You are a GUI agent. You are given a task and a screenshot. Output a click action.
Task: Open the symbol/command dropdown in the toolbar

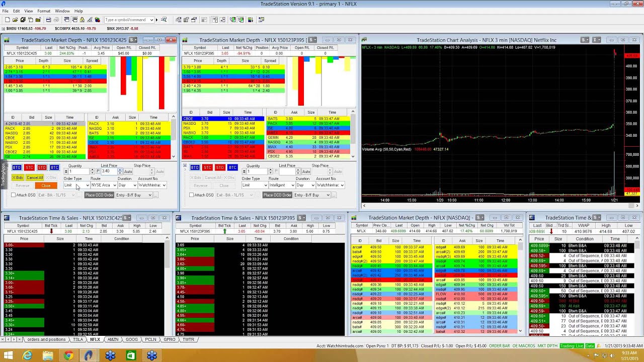[x=151, y=20]
